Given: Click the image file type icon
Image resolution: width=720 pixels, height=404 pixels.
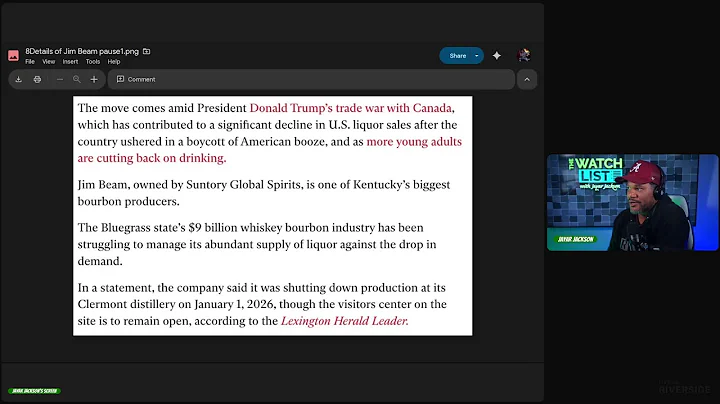Looking at the screenshot, I should [13, 56].
